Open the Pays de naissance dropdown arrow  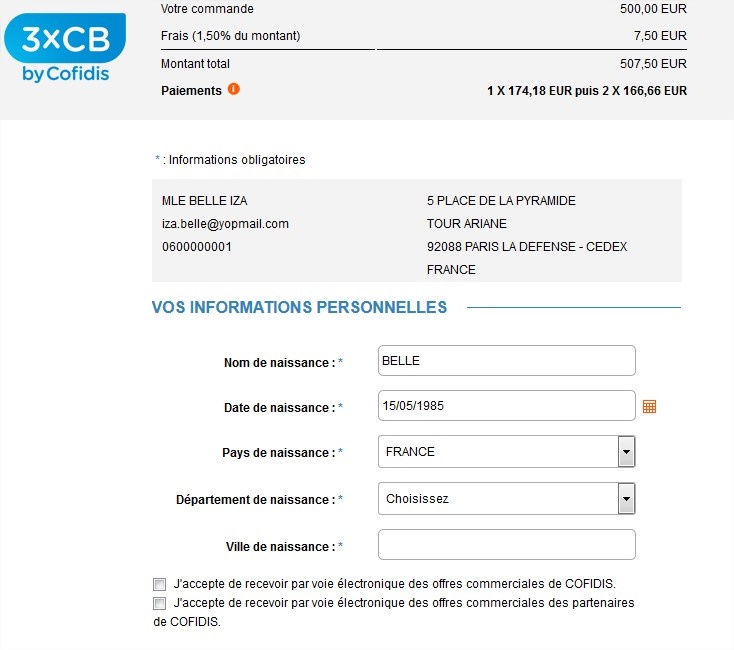pos(626,452)
